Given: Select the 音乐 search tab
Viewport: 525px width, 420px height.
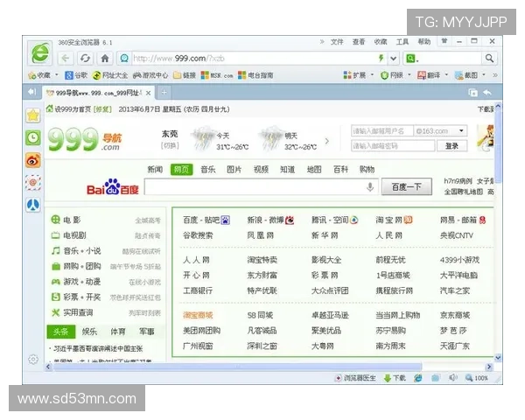Looking at the screenshot, I should tap(208, 170).
